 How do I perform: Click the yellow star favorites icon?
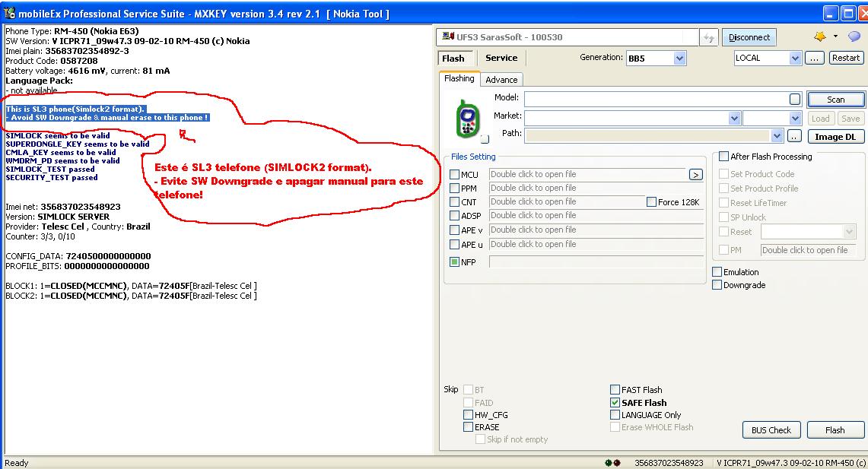click(820, 36)
